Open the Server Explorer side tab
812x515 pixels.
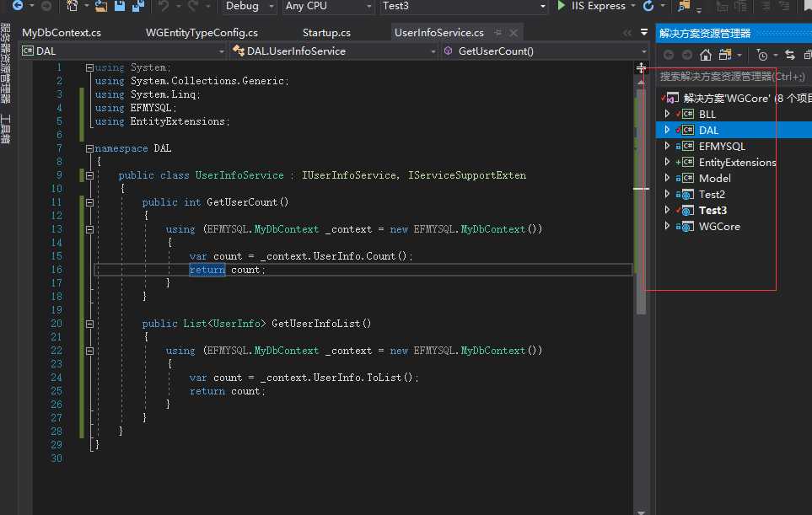point(5,64)
